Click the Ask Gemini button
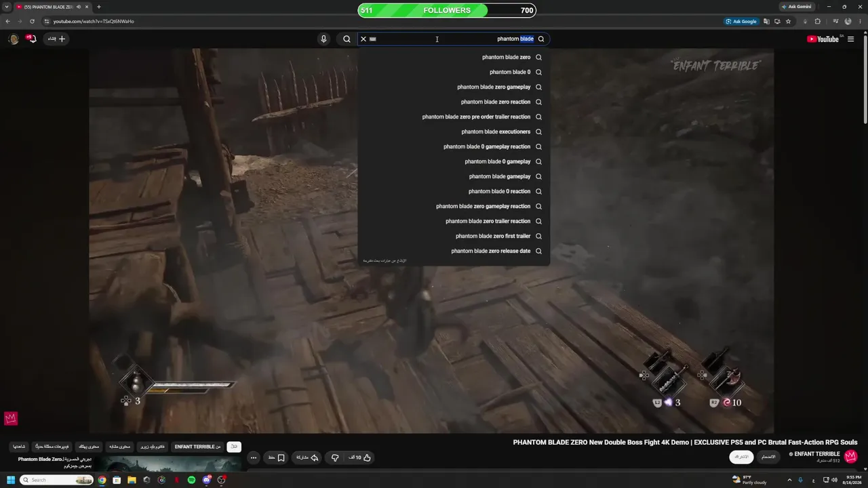Viewport: 868px width, 488px height. click(796, 7)
